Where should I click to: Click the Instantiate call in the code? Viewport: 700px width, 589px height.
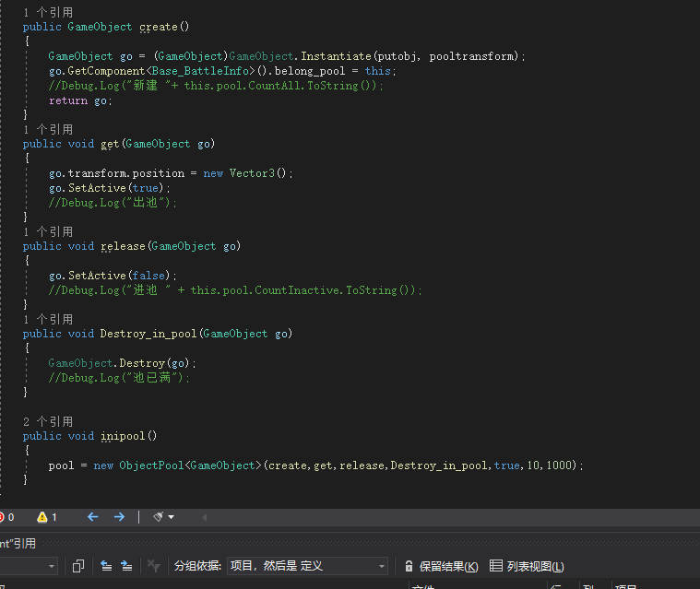pos(336,56)
